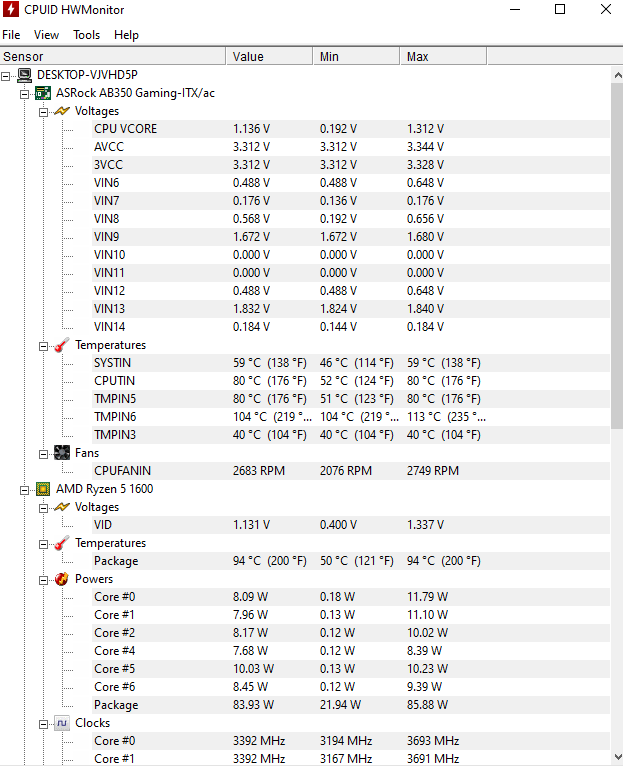623x767 pixels.
Task: Click the 113 °C TMPIN6 max value
Action: (446, 417)
